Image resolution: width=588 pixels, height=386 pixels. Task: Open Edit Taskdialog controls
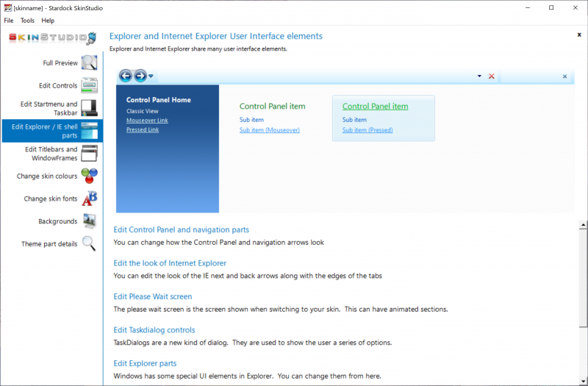tap(154, 329)
